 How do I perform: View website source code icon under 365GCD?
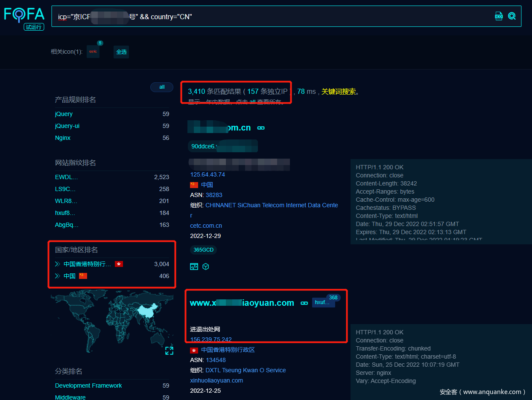[194, 267]
